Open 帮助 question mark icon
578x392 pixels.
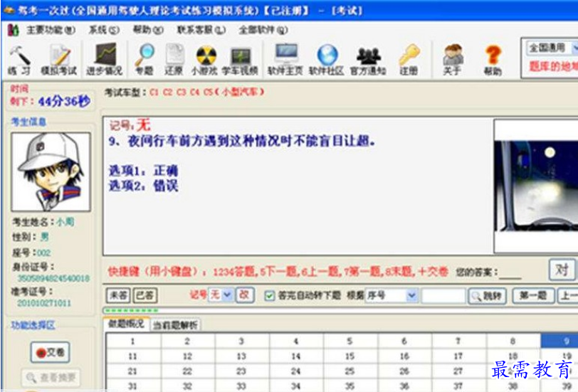[x=493, y=60]
